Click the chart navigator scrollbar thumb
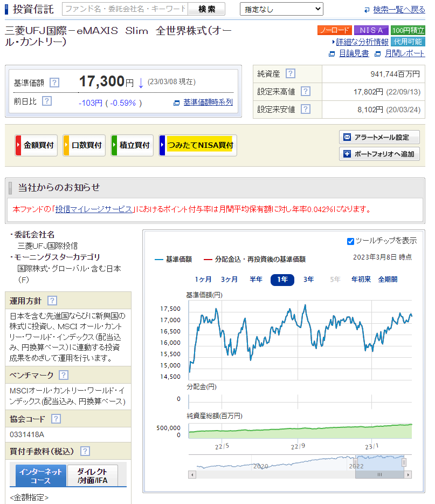Viewport: 435px width, 504px height. point(379,474)
